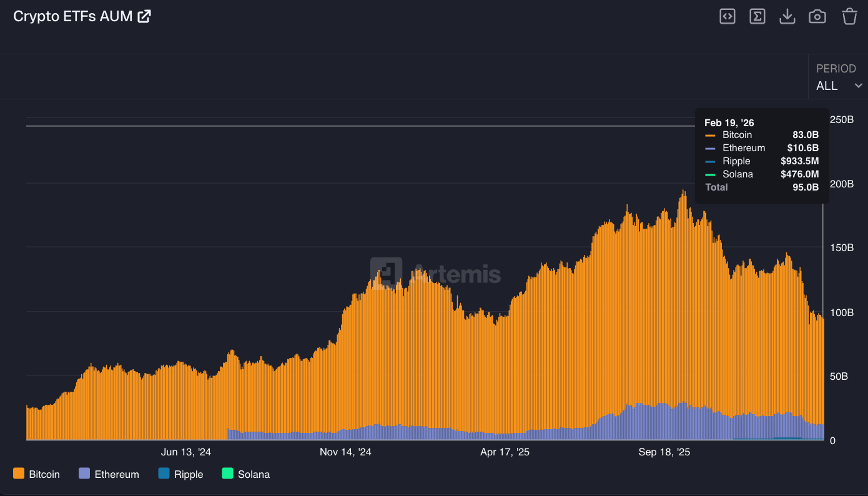Viewport: 868px width, 496px height.
Task: Click the Bitcoin 83.0B tooltip value
Action: coord(806,135)
